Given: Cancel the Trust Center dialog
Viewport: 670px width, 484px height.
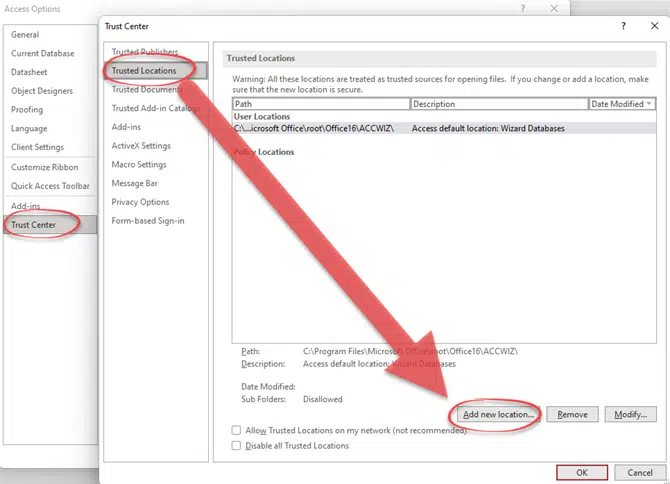Looking at the screenshot, I should click(x=640, y=472).
